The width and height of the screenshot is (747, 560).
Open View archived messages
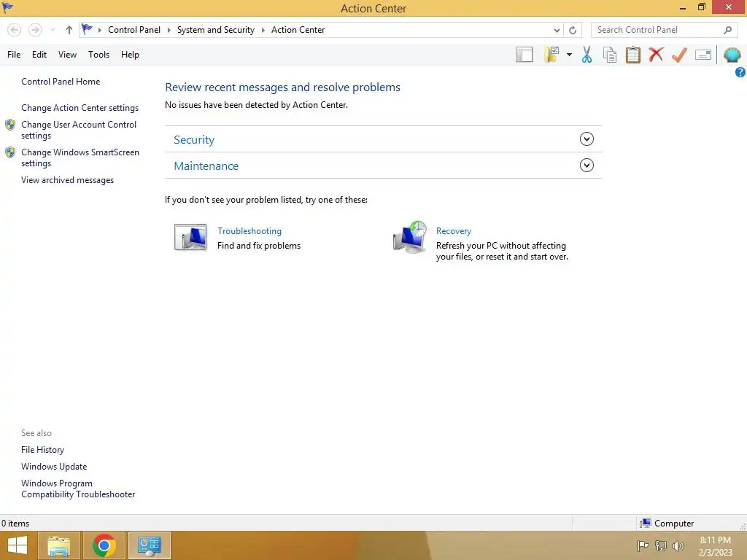(x=67, y=180)
